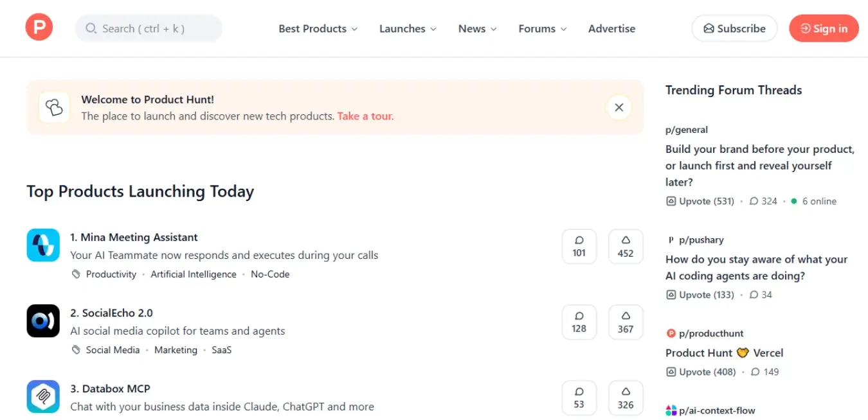Select the Social Media topic tag
Image resolution: width=868 pixels, height=420 pixels.
coord(113,350)
